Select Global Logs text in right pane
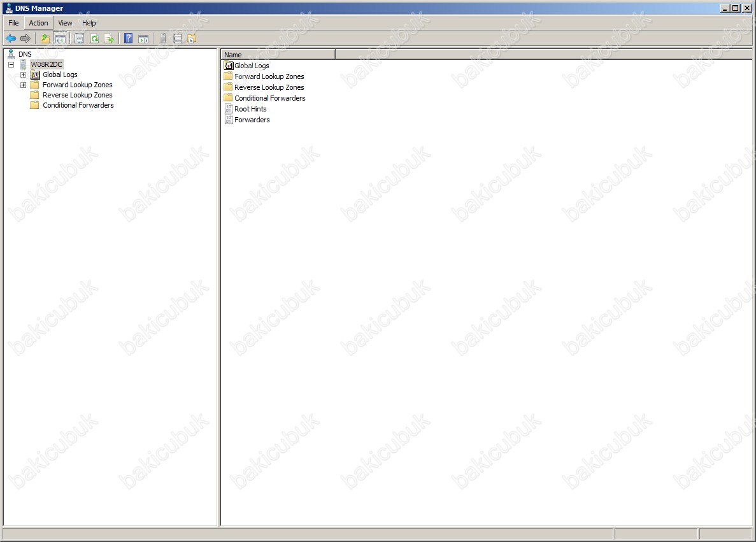 (252, 66)
